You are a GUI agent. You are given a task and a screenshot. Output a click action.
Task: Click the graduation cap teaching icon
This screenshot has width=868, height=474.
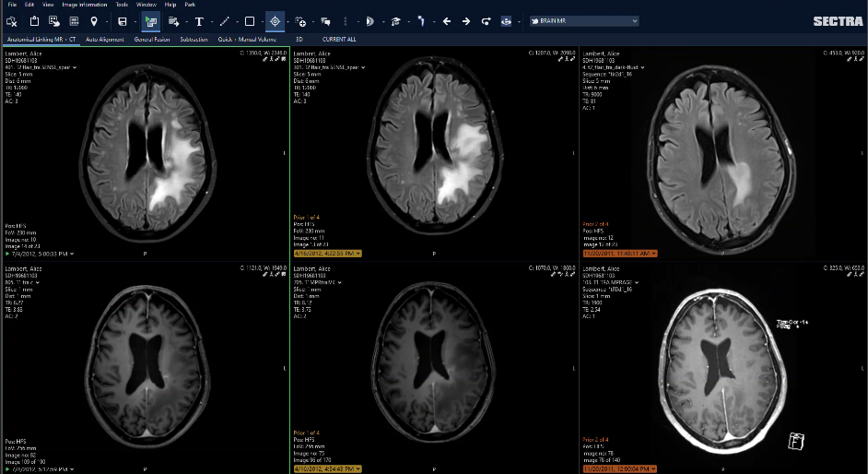[395, 21]
